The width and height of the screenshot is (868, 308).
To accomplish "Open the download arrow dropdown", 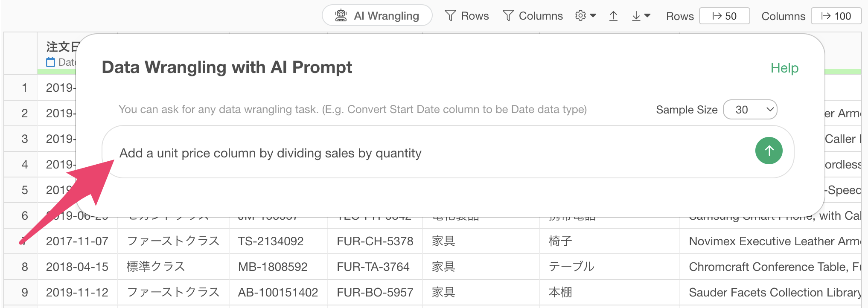I will pos(641,16).
